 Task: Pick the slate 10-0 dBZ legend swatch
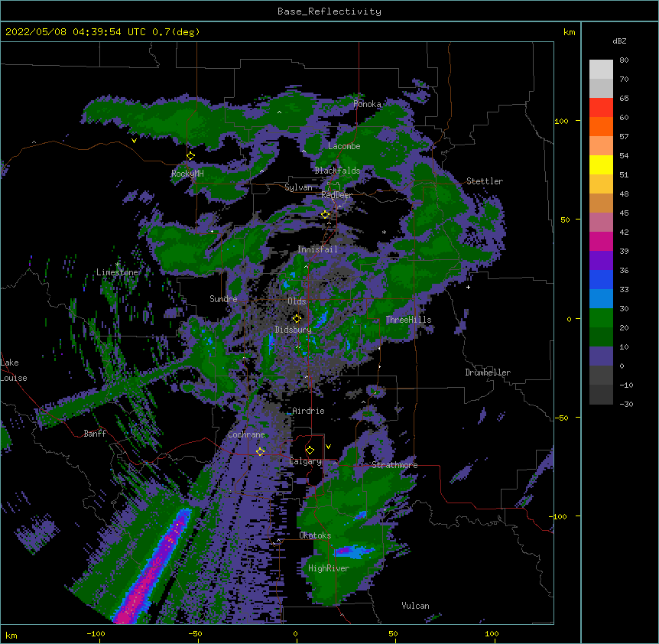click(x=601, y=356)
